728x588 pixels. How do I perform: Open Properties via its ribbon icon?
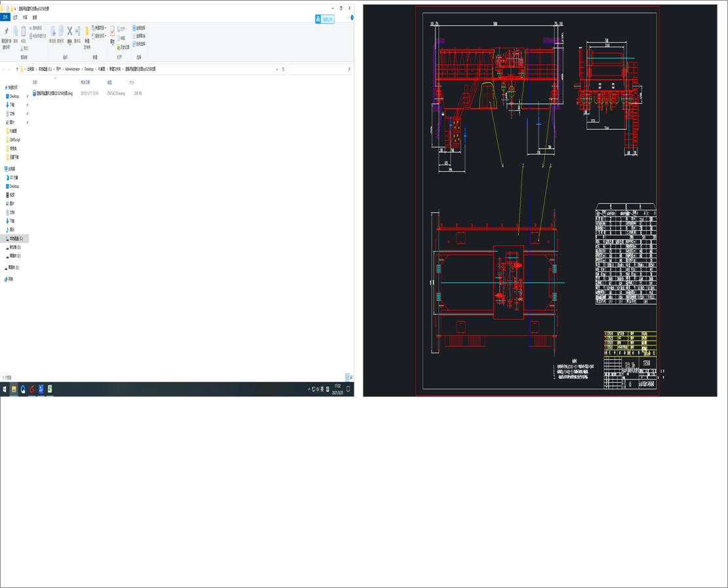tap(112, 31)
